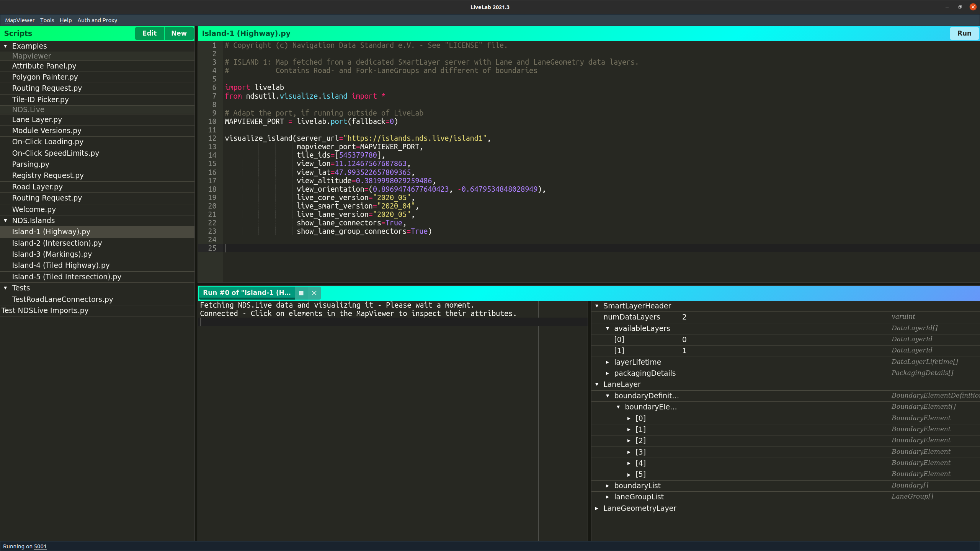Viewport: 980px width, 551px height.
Task: Open Tile-ID Picker.py script
Action: coord(97,99)
